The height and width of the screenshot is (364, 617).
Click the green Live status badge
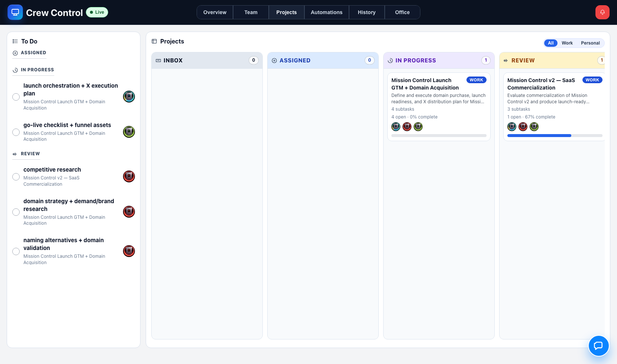[97, 12]
